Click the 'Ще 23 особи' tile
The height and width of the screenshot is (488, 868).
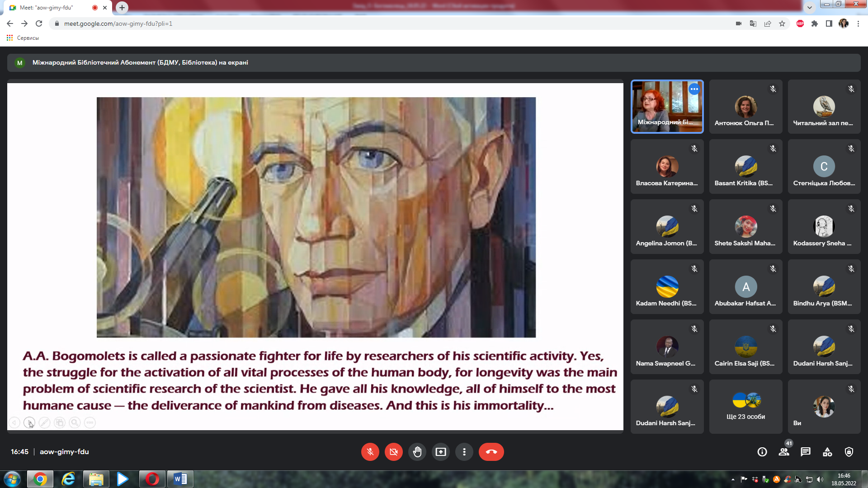tap(745, 407)
